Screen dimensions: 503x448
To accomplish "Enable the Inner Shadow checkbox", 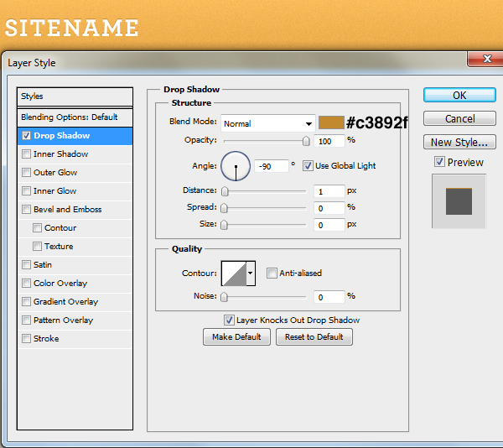I will coord(26,154).
